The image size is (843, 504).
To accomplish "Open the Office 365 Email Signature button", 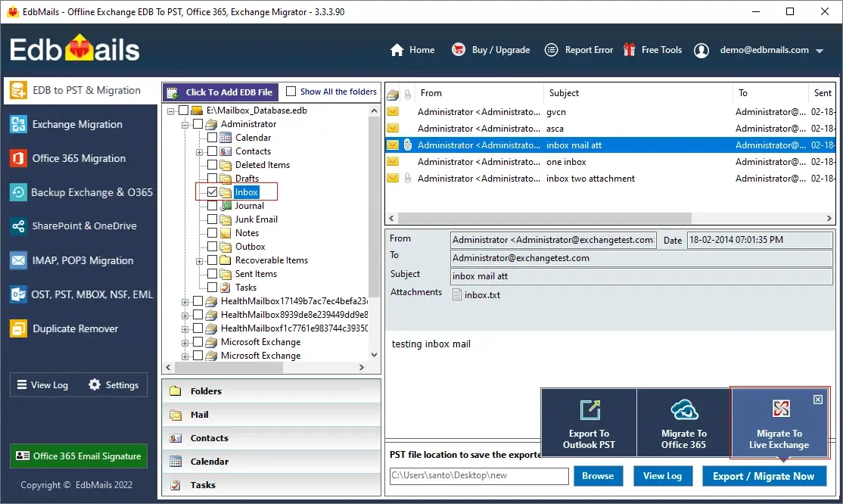I will point(79,456).
